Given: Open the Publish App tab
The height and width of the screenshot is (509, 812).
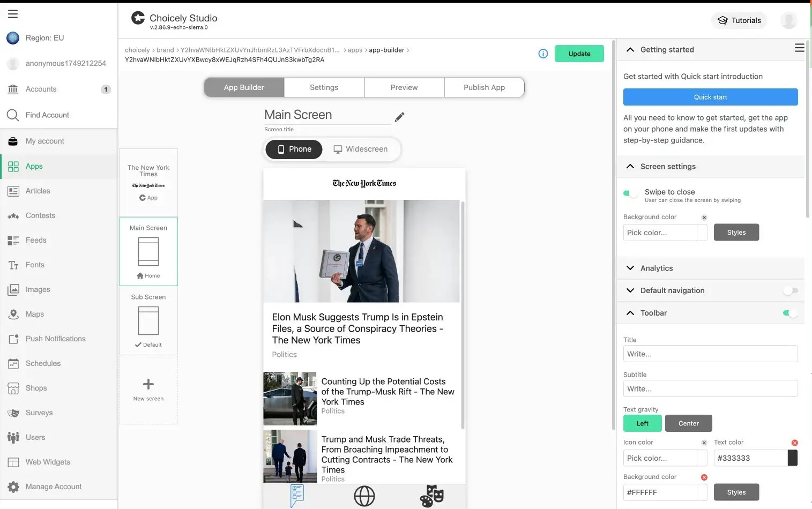Looking at the screenshot, I should [484, 87].
